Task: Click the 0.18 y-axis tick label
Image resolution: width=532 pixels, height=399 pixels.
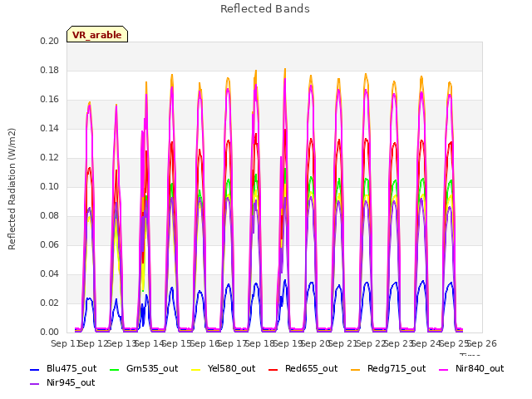Action: [x=50, y=70]
